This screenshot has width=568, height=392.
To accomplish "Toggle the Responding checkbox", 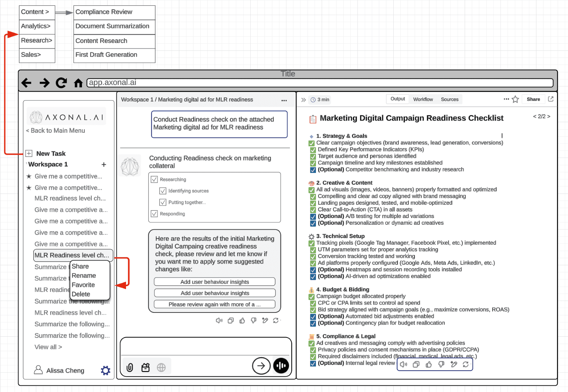I will 154,214.
